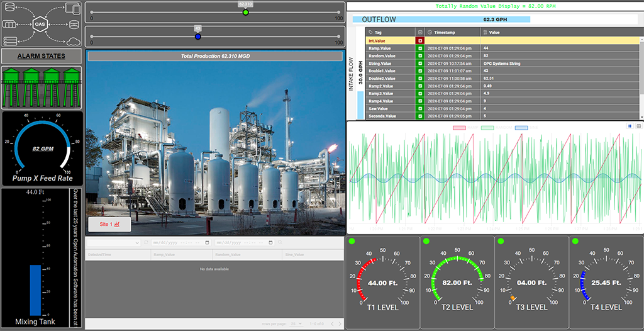Toggle the red Int.Value quality checkbox

pyautogui.click(x=420, y=40)
